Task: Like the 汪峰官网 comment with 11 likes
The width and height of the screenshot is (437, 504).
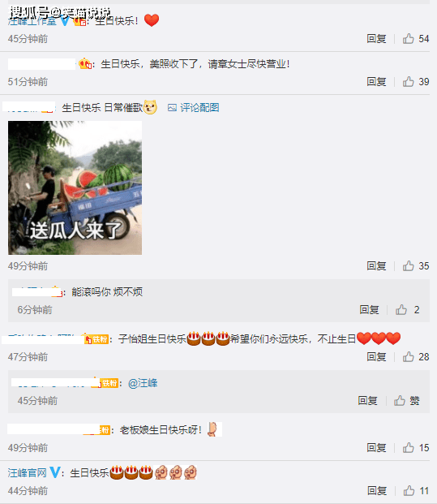Action: (x=416, y=491)
